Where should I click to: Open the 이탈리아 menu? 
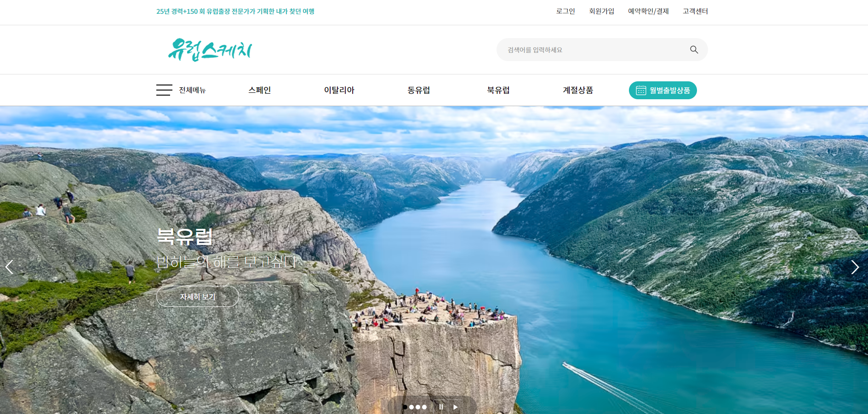(x=339, y=90)
